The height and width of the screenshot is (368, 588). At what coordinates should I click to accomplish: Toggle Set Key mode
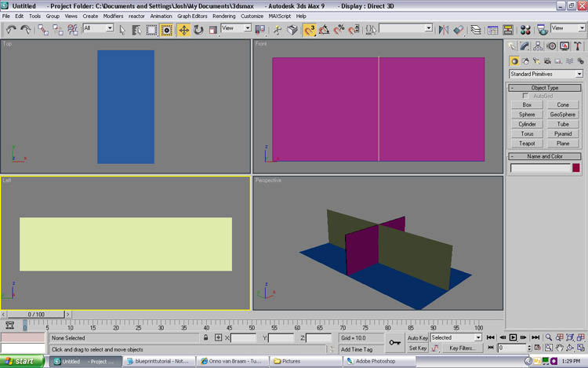click(x=417, y=348)
